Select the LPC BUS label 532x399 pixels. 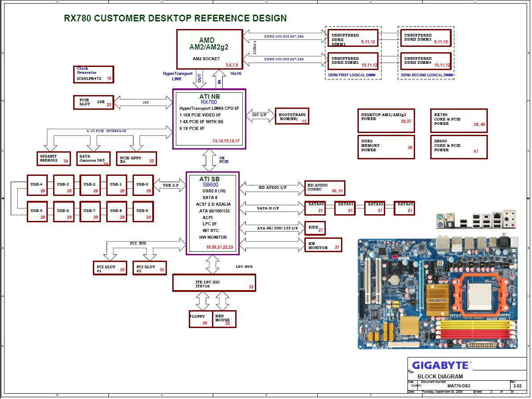click(x=244, y=267)
